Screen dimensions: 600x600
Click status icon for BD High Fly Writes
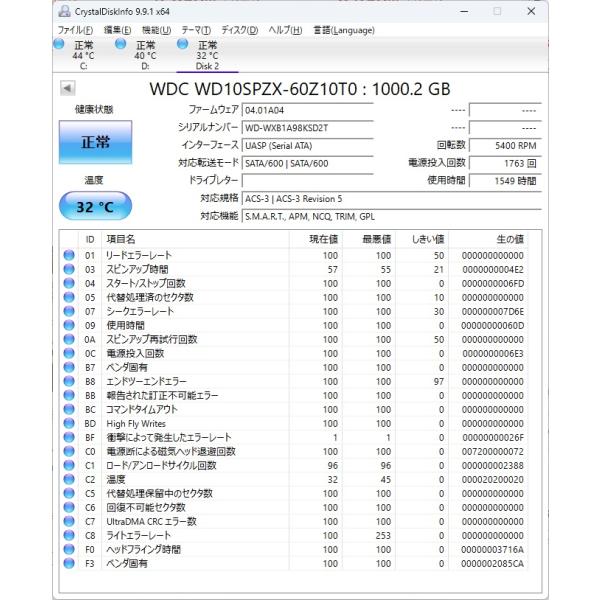pyautogui.click(x=69, y=423)
